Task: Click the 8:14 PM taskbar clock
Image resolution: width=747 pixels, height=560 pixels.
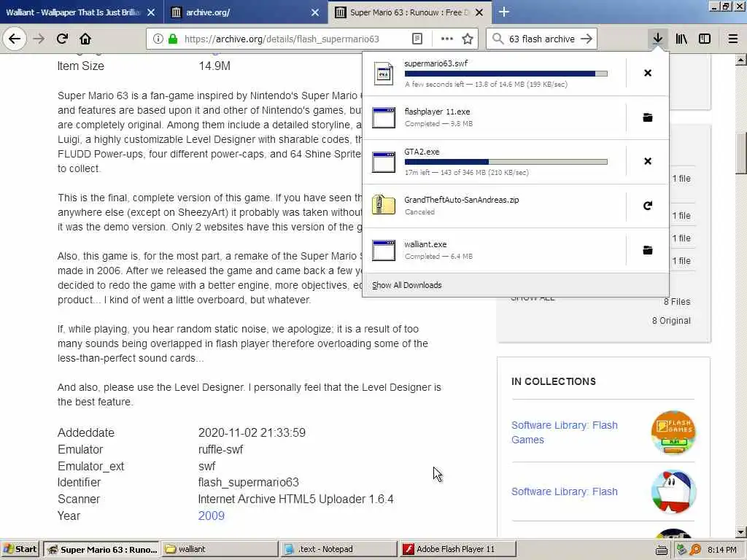Action: tap(721, 550)
